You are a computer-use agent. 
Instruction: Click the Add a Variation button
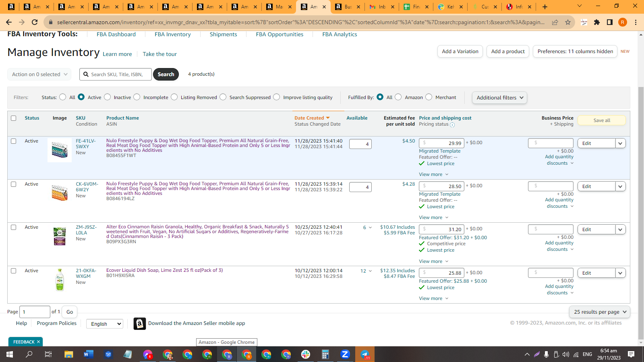tap(460, 52)
